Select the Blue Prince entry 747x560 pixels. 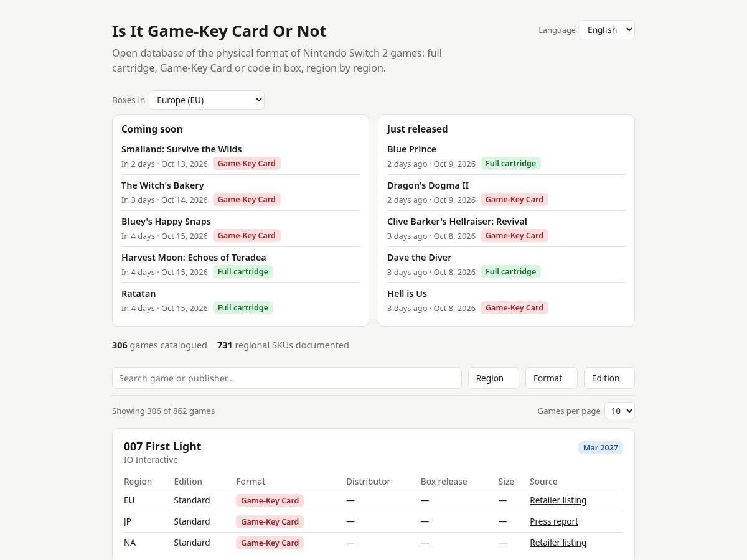pyautogui.click(x=411, y=149)
